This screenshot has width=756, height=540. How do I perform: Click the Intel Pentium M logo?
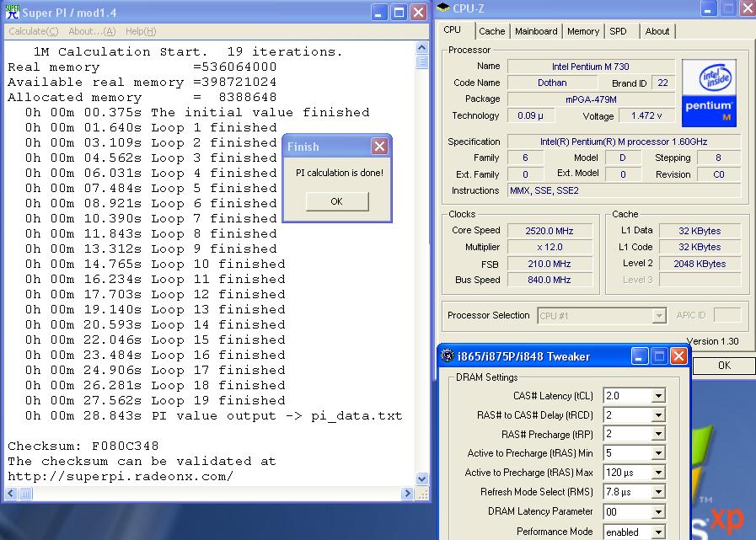click(x=709, y=93)
